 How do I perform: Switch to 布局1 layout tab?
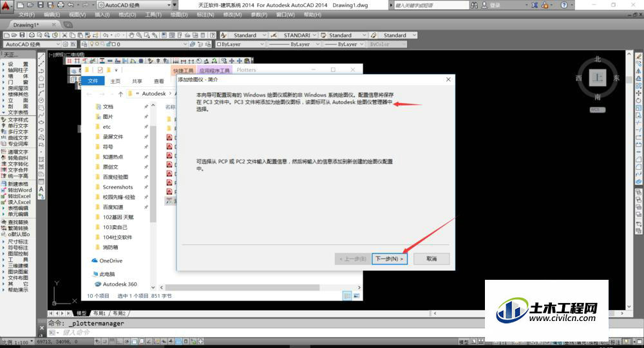(100, 313)
